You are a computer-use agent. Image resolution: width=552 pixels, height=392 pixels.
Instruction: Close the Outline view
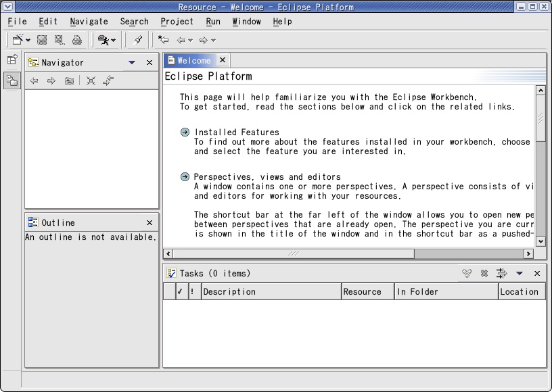click(149, 223)
